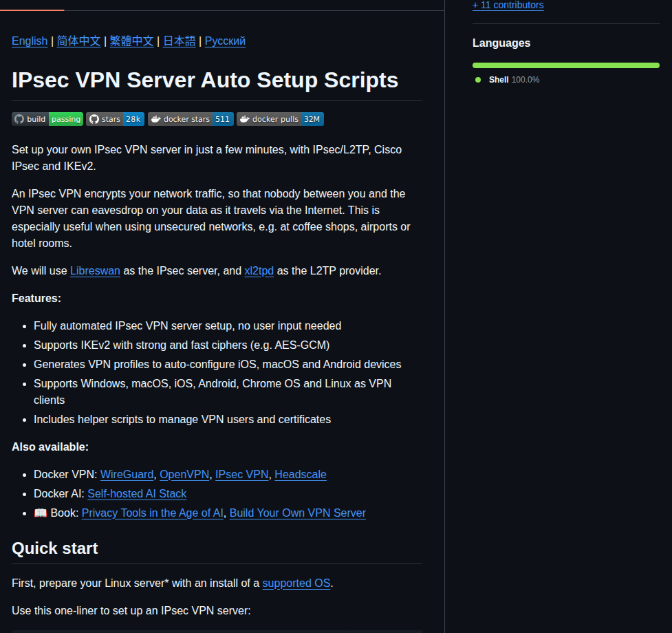Viewport: 672px width, 633px height.
Task: Click the open book emoji icon
Action: [41, 513]
